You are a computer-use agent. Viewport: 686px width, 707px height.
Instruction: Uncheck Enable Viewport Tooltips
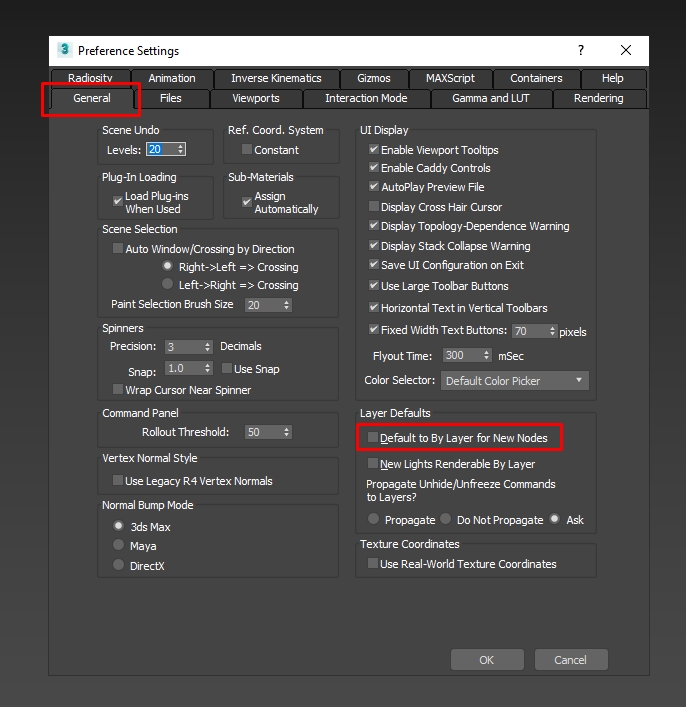374,150
